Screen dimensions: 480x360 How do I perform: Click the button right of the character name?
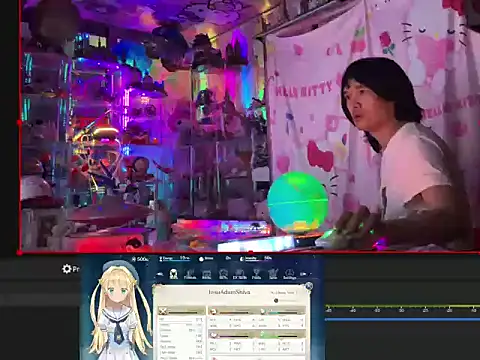click(283, 292)
